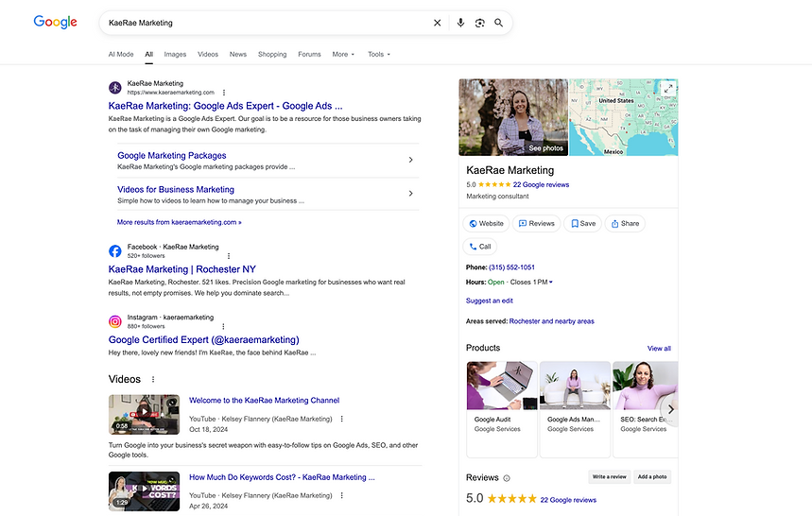
Task: Open options menu next to kaeraemarketing.com URL
Action: [224, 93]
